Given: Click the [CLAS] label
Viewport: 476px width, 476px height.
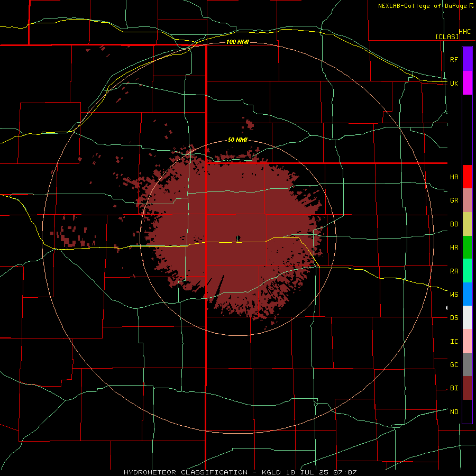Looking at the screenshot, I should coord(447,36).
